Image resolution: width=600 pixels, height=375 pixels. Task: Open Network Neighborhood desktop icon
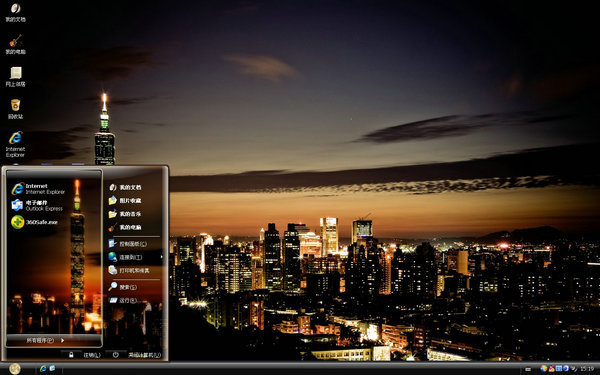pyautogui.click(x=15, y=77)
